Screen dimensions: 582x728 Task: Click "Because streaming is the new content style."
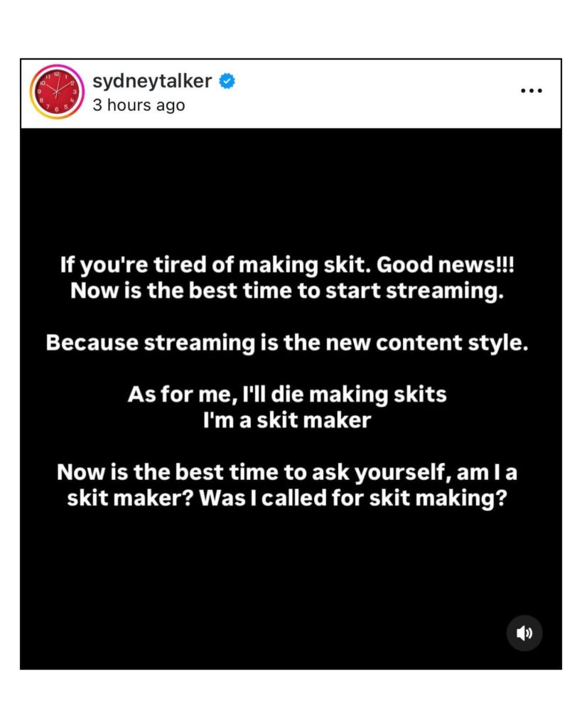coord(287,343)
